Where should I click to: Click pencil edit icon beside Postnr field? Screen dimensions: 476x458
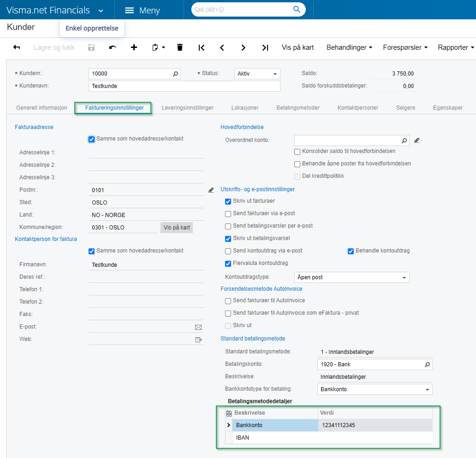pyautogui.click(x=211, y=190)
